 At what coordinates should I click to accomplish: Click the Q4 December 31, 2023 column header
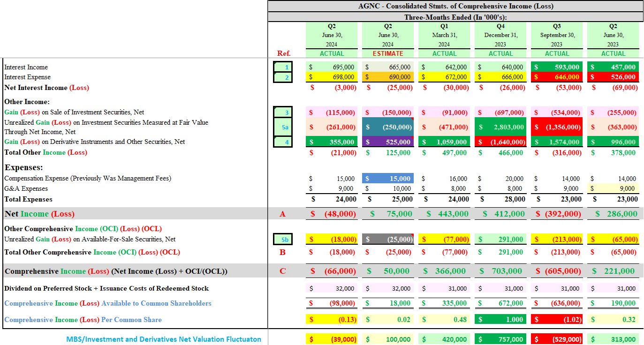pyautogui.click(x=500, y=35)
